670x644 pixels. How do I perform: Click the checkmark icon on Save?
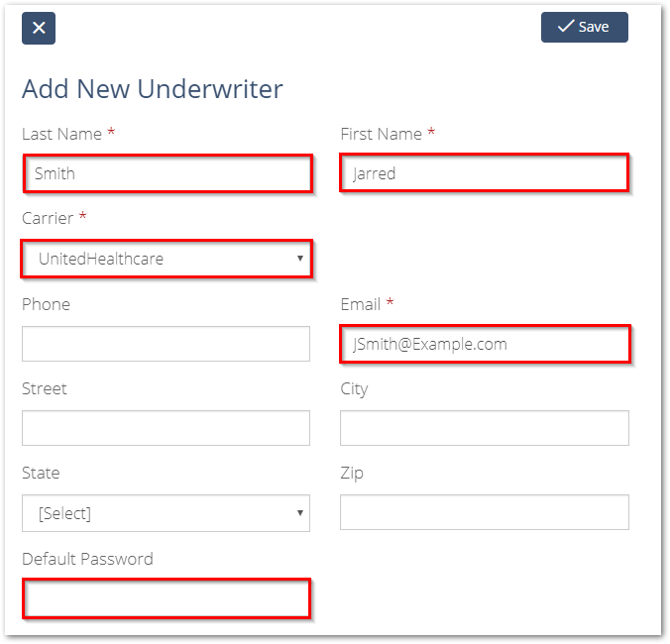click(566, 26)
